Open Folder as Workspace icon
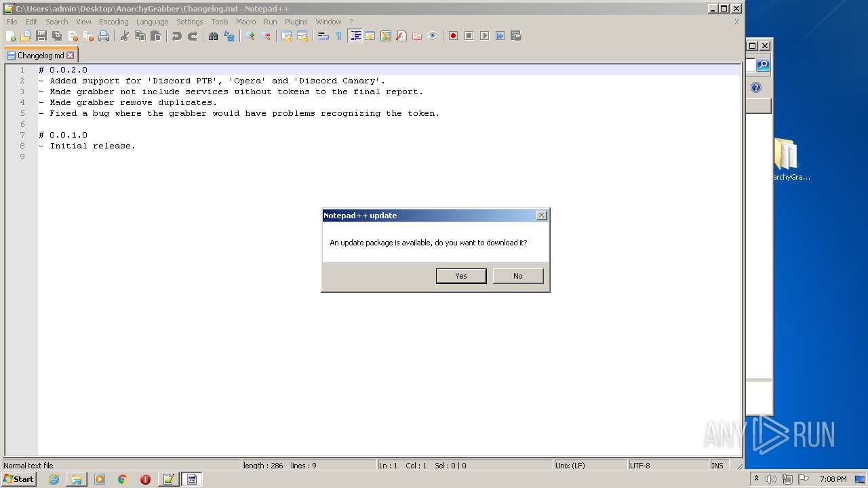Viewport: 868px width, 488px height. (x=417, y=36)
